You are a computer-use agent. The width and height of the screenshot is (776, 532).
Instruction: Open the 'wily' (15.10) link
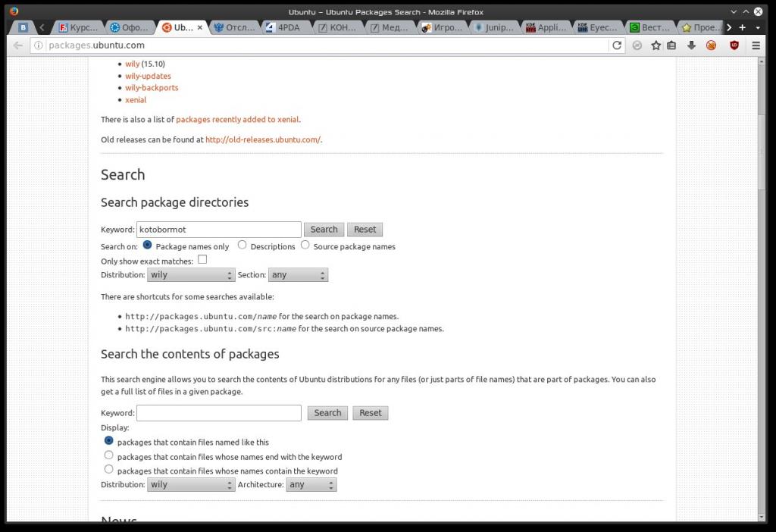click(132, 64)
